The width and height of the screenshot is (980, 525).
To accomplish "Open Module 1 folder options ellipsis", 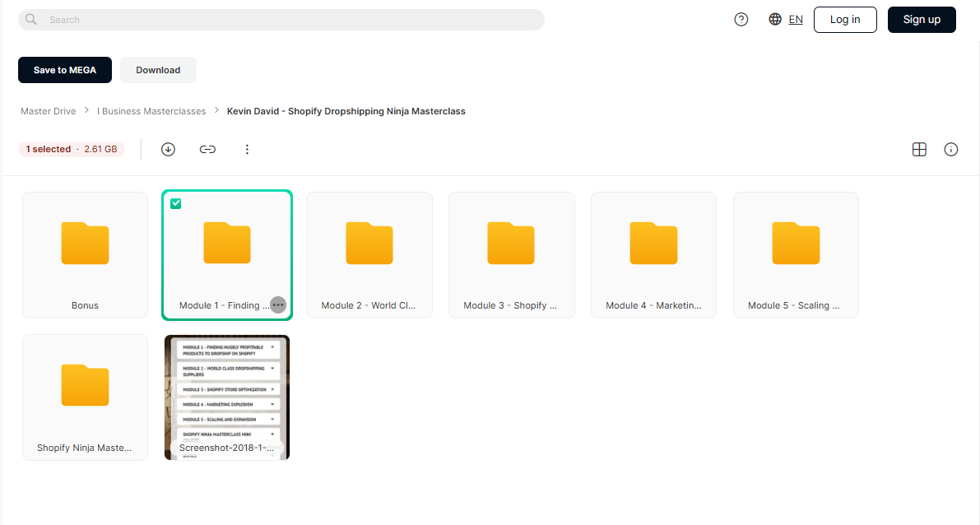I will pos(278,305).
